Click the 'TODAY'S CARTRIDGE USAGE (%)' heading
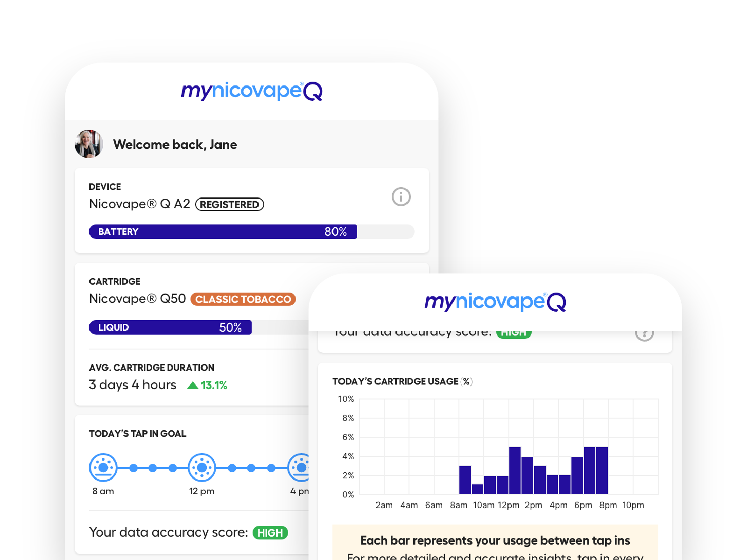The height and width of the screenshot is (560, 747). [402, 382]
